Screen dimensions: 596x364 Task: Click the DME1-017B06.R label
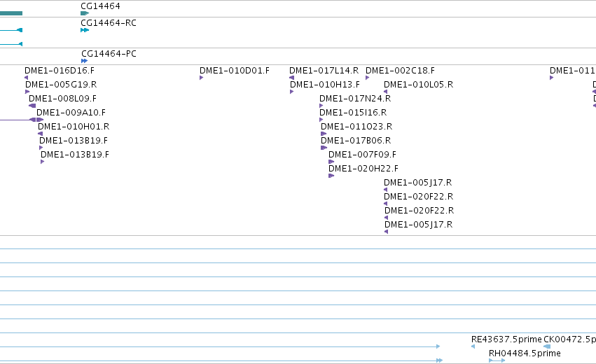356,141
